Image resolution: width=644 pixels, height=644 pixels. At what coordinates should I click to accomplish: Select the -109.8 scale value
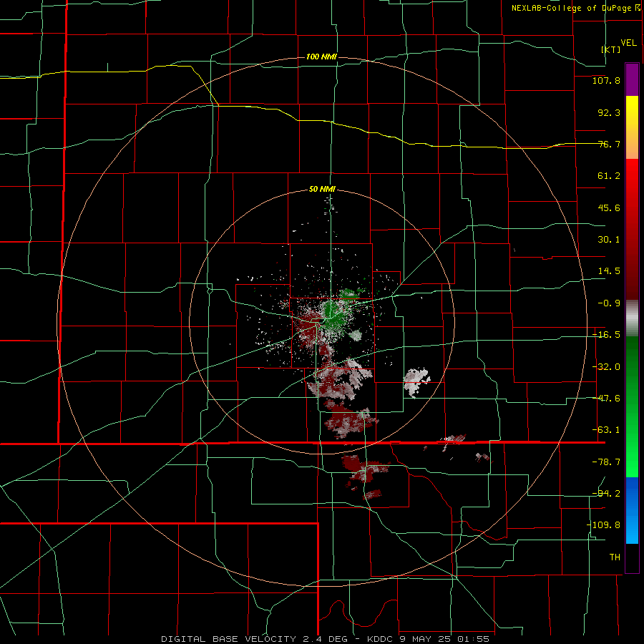(x=603, y=525)
